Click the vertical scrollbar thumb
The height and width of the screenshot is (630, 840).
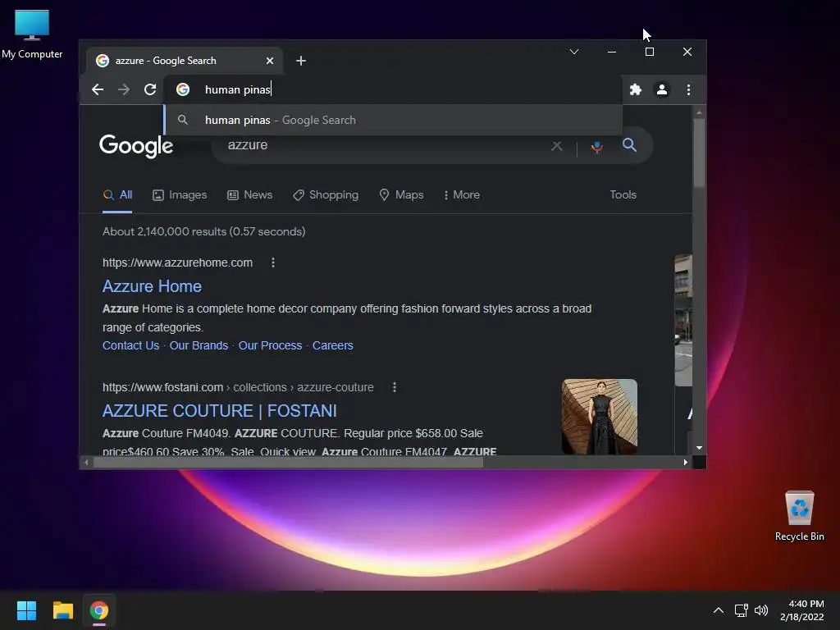[699, 152]
